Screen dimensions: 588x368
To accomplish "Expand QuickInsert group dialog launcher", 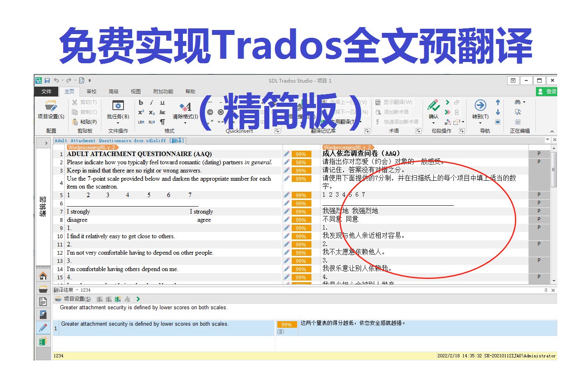I will coord(277,131).
